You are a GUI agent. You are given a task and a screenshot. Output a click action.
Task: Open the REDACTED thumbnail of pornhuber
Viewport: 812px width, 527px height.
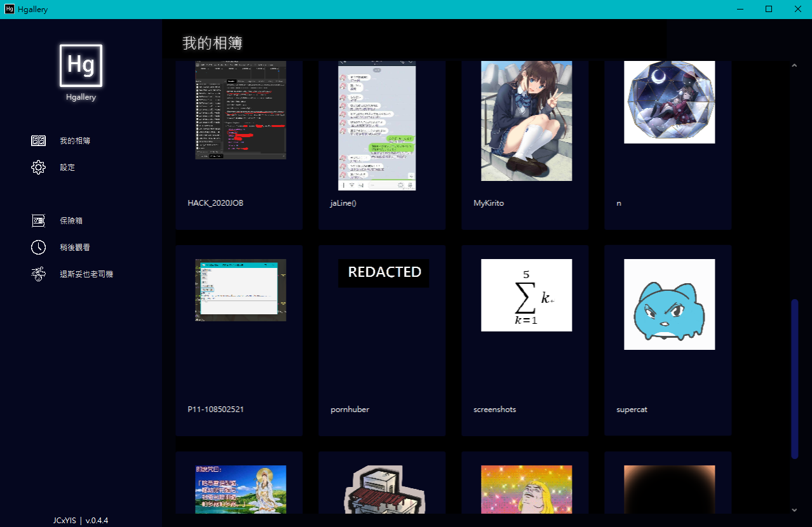(x=384, y=273)
